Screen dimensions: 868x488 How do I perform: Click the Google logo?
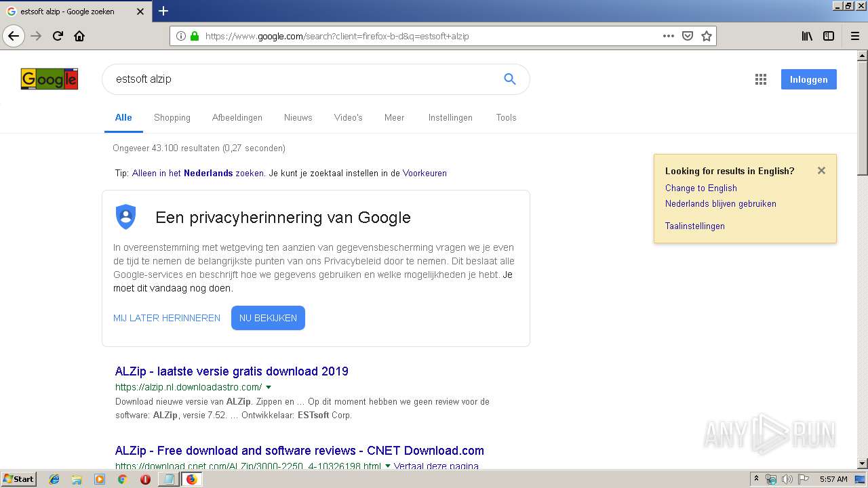50,79
